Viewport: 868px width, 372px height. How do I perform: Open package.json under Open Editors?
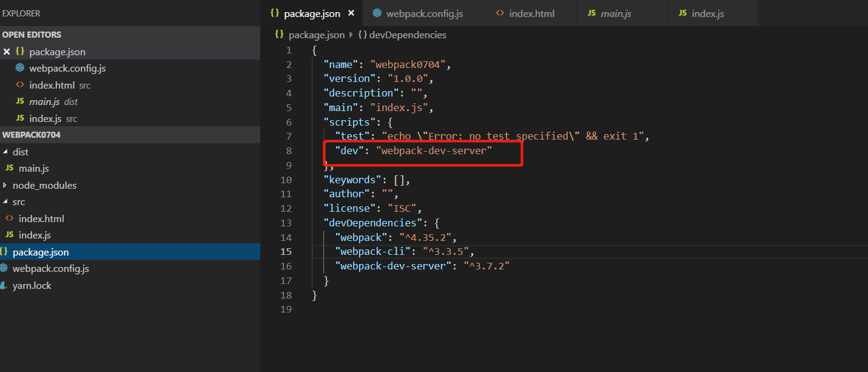pos(130,52)
